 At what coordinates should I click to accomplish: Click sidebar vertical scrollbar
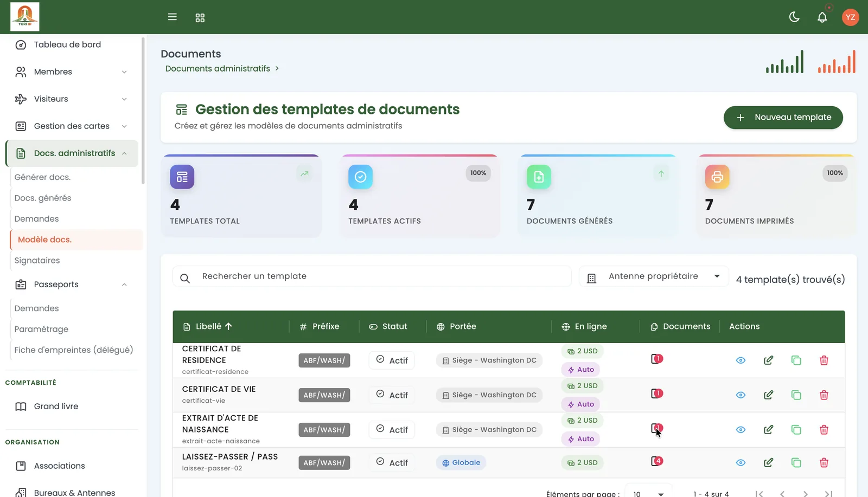click(143, 111)
